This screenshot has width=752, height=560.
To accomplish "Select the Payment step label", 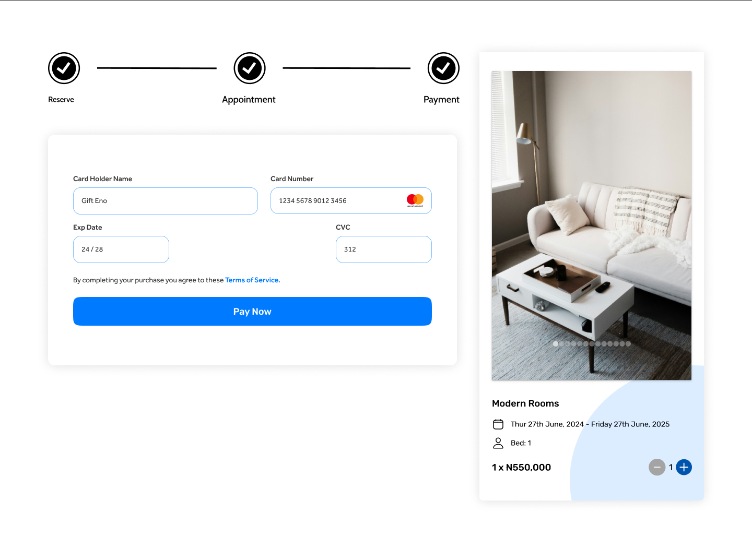I will pyautogui.click(x=441, y=100).
